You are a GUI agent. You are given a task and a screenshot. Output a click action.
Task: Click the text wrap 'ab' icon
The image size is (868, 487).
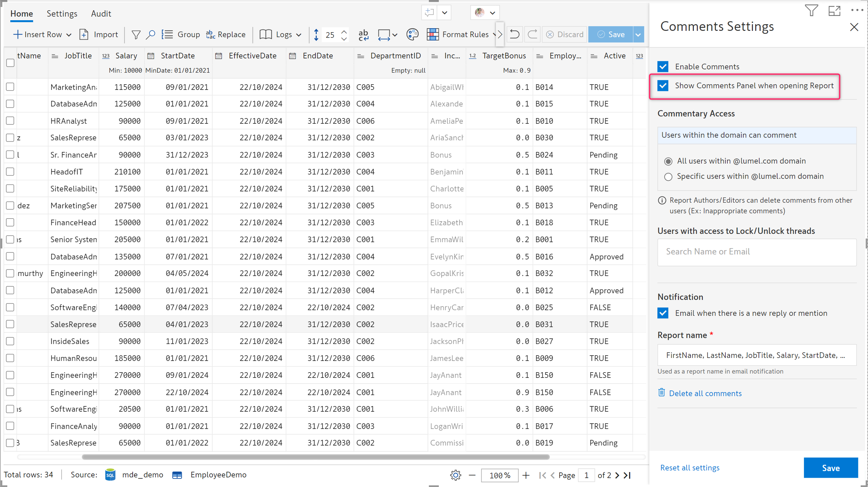[363, 35]
